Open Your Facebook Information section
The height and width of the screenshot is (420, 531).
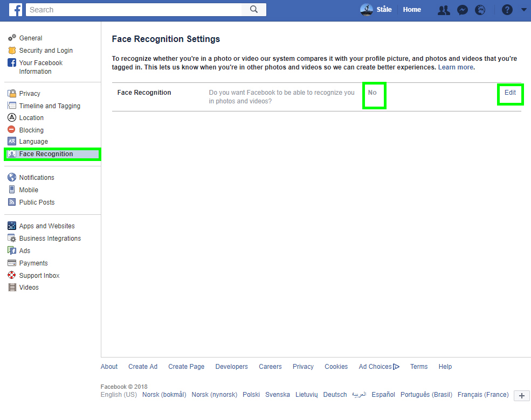coord(40,67)
